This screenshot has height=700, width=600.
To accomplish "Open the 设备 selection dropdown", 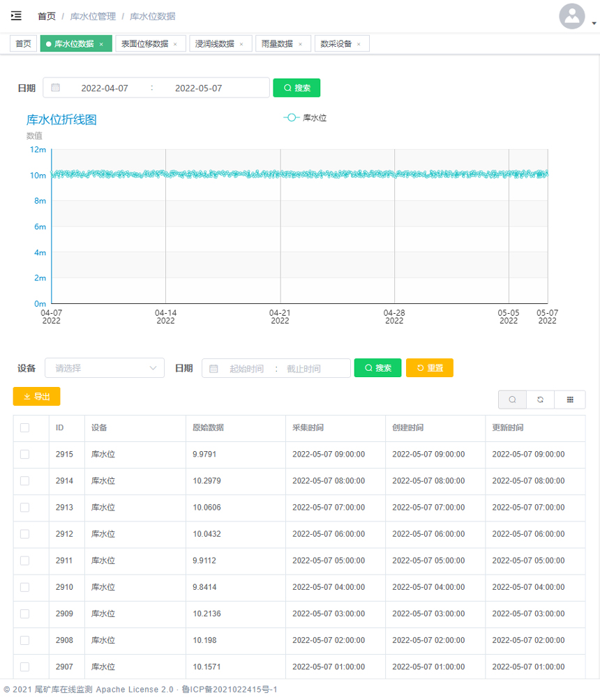I will (105, 368).
